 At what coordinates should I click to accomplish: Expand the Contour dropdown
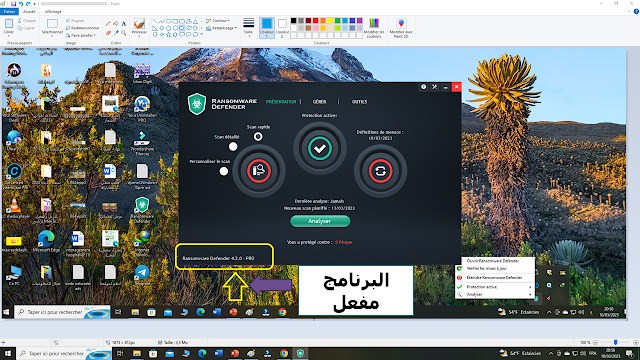tap(229, 20)
